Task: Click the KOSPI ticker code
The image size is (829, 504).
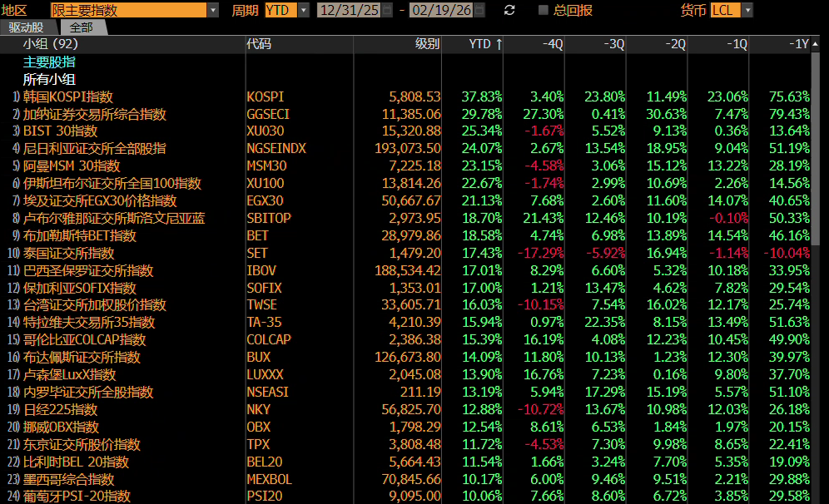Action: 265,97
